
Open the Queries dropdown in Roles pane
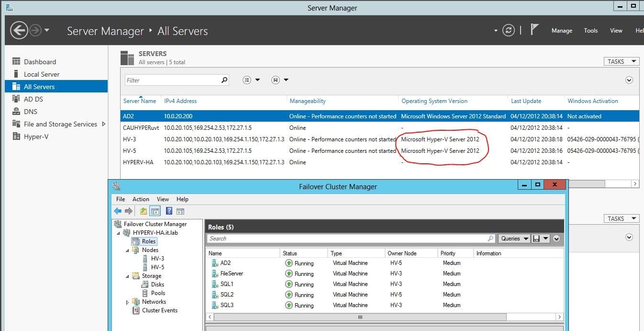514,238
